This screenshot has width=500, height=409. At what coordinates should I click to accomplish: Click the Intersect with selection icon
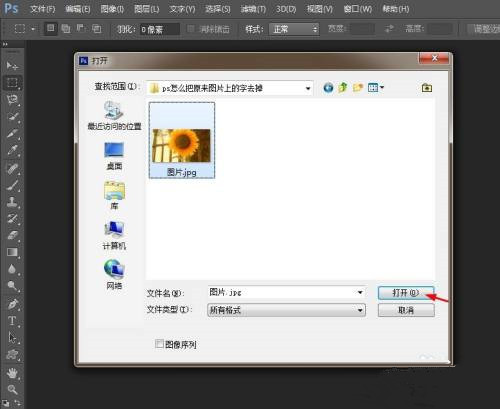[x=97, y=29]
